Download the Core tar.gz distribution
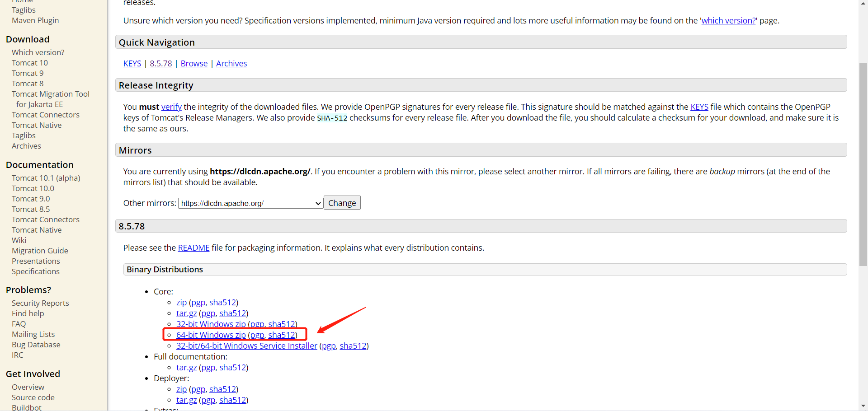The image size is (868, 411). click(186, 313)
